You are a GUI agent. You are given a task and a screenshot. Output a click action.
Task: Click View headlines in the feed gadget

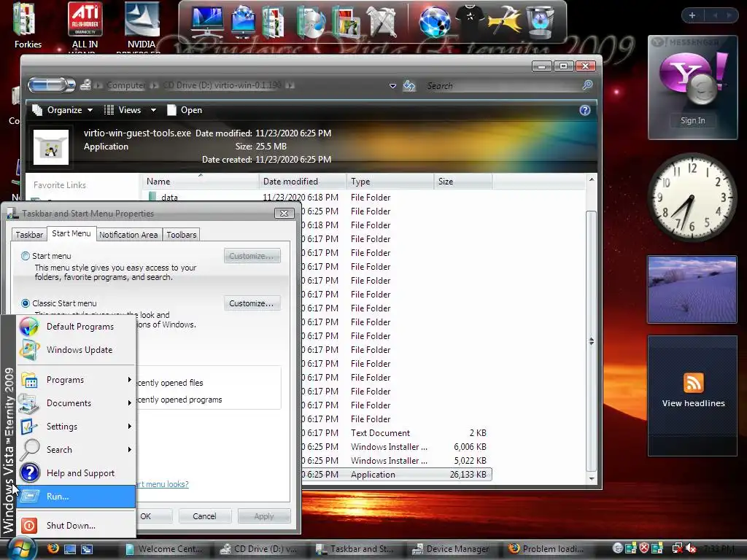(x=693, y=403)
